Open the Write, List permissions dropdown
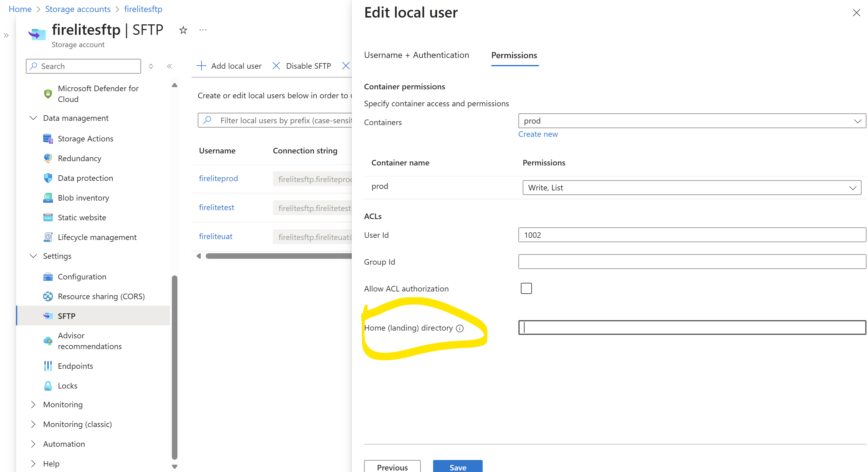Screen dimensions: 868x472 (x=692, y=187)
